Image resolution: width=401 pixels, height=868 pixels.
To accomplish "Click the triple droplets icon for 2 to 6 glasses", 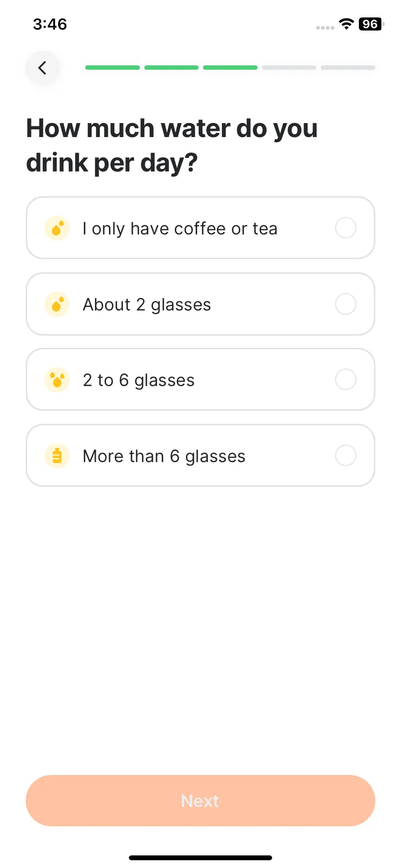I will tap(57, 380).
